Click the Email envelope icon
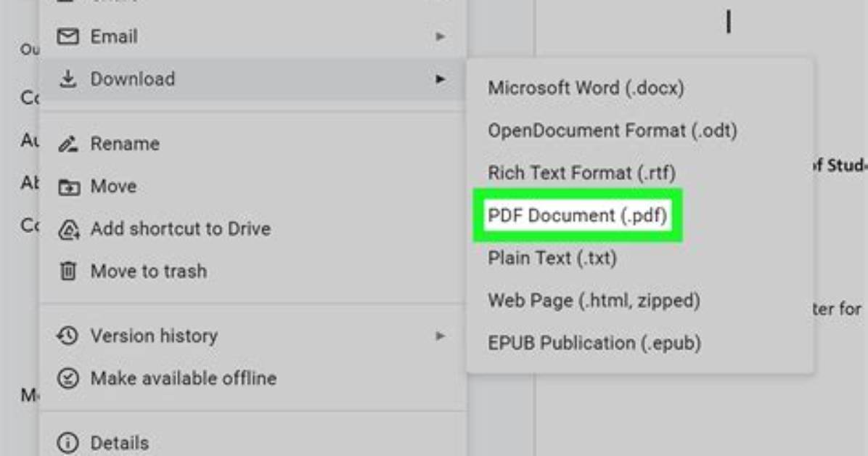 click(68, 36)
